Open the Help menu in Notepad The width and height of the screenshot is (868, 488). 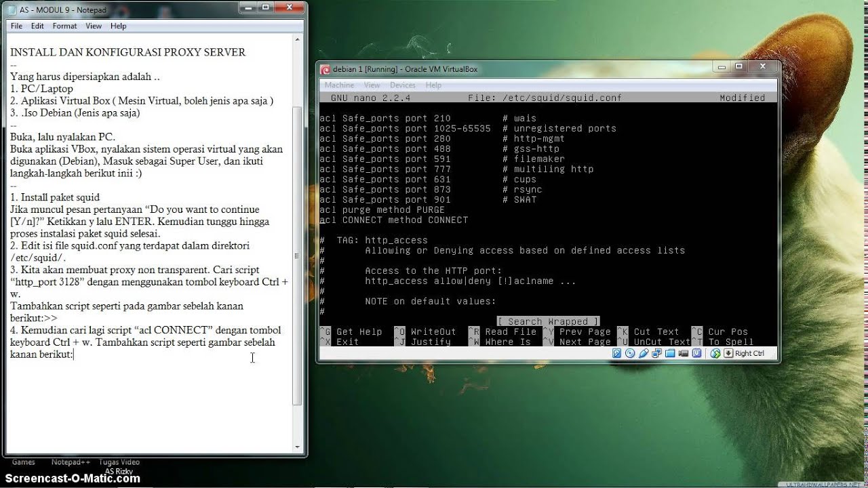[x=119, y=26]
